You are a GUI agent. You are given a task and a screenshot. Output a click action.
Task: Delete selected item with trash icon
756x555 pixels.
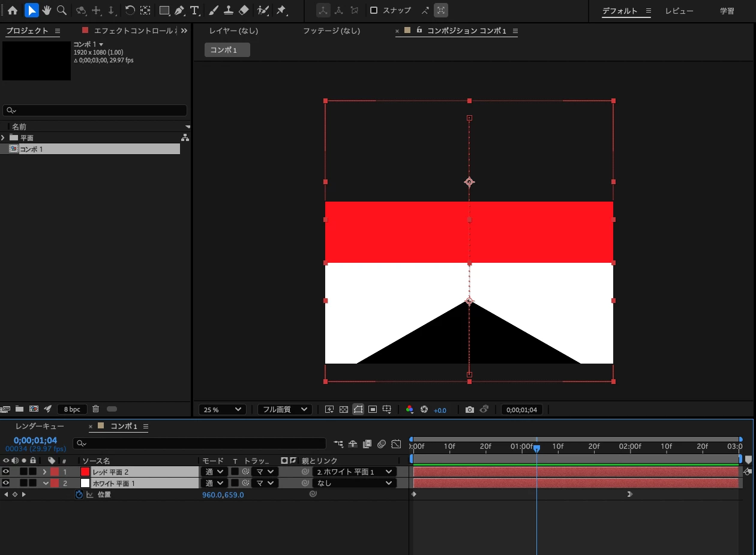[95, 409]
